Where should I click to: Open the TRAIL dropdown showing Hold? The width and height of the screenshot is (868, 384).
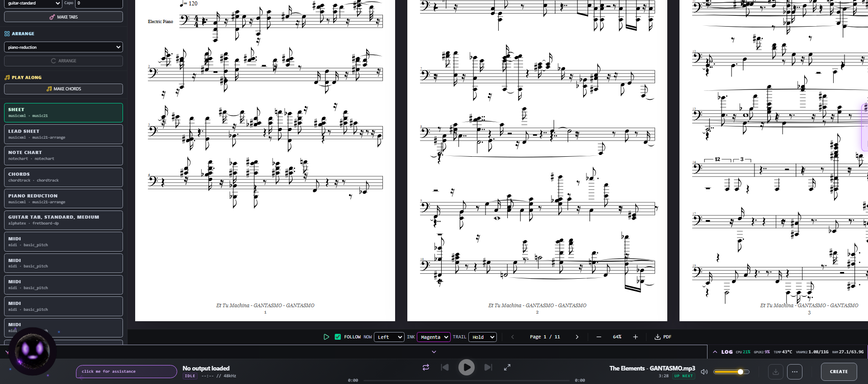[x=482, y=337]
